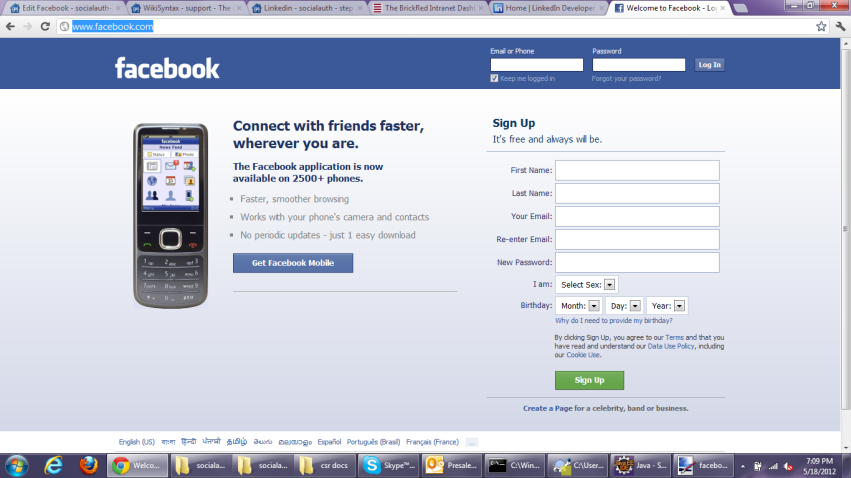Open the Forgot your password link

click(626, 79)
